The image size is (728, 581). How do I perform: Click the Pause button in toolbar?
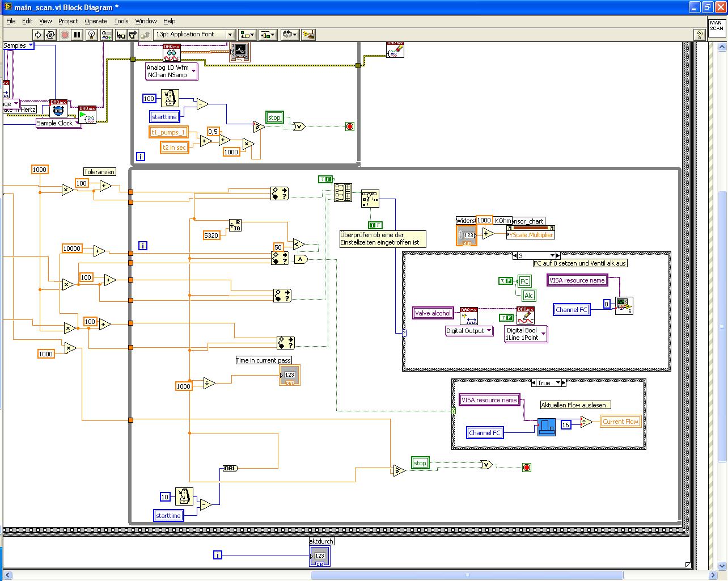tap(78, 35)
